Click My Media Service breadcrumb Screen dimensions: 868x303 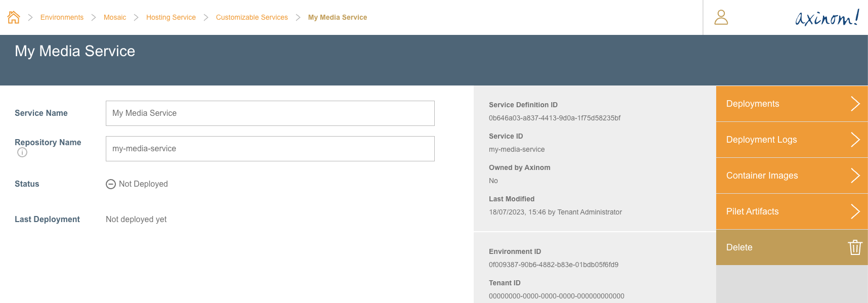click(338, 17)
